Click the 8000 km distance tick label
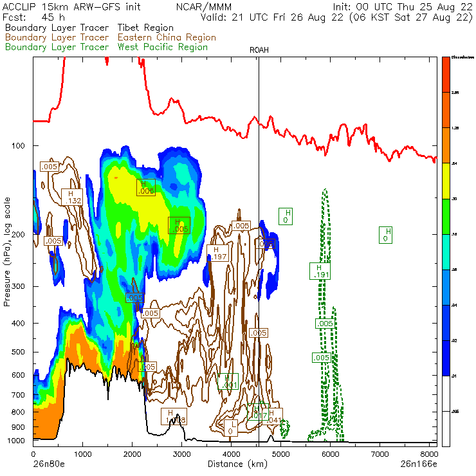The image size is (476, 476). pyautogui.click(x=429, y=454)
